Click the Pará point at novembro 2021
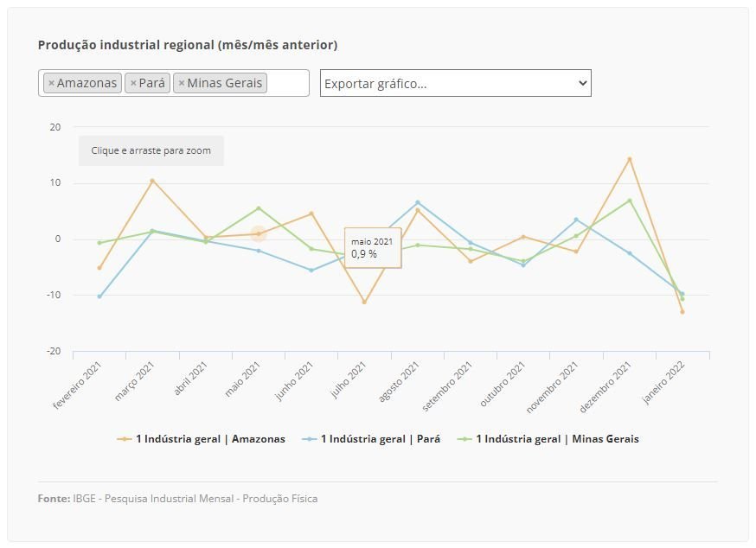756x548 pixels. (x=576, y=220)
